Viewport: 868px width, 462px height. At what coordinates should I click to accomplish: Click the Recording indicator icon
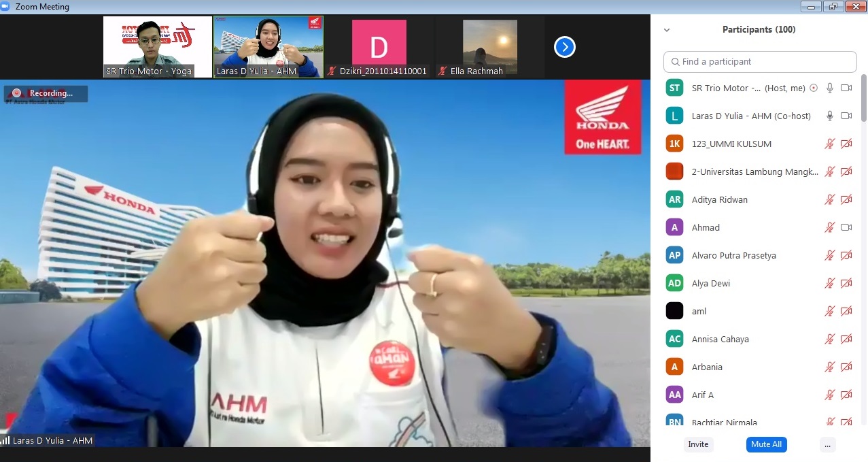[x=16, y=93]
